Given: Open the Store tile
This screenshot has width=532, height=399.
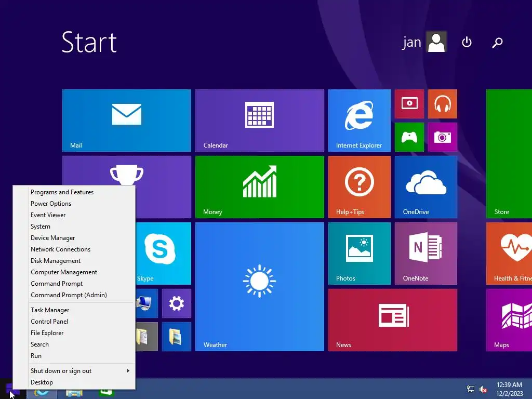Looking at the screenshot, I should coord(509,154).
